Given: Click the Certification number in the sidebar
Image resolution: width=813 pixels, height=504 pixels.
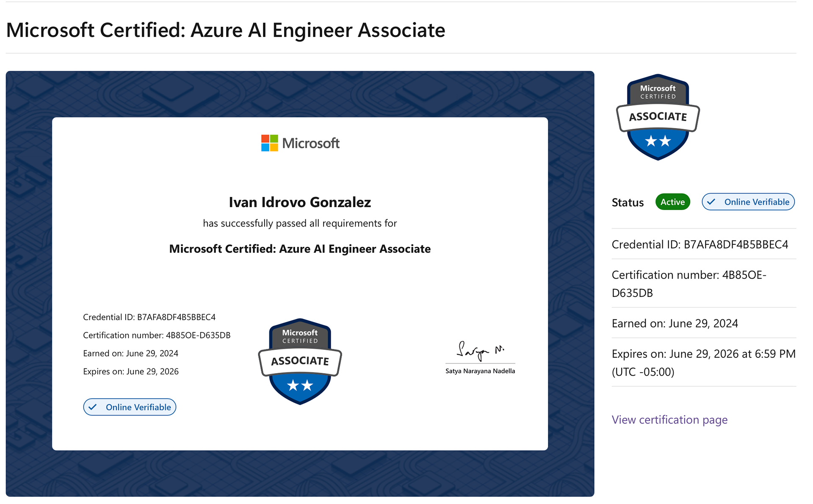Looking at the screenshot, I should pyautogui.click(x=689, y=283).
